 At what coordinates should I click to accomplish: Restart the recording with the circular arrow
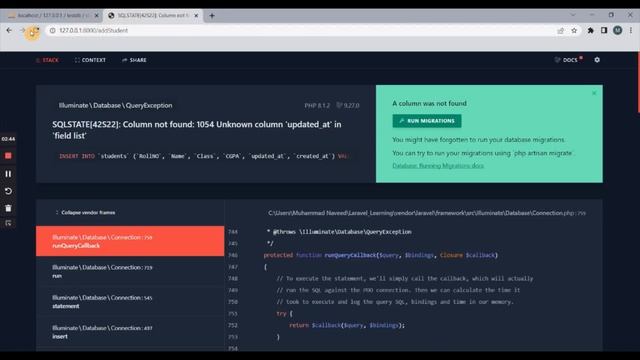coord(8,191)
